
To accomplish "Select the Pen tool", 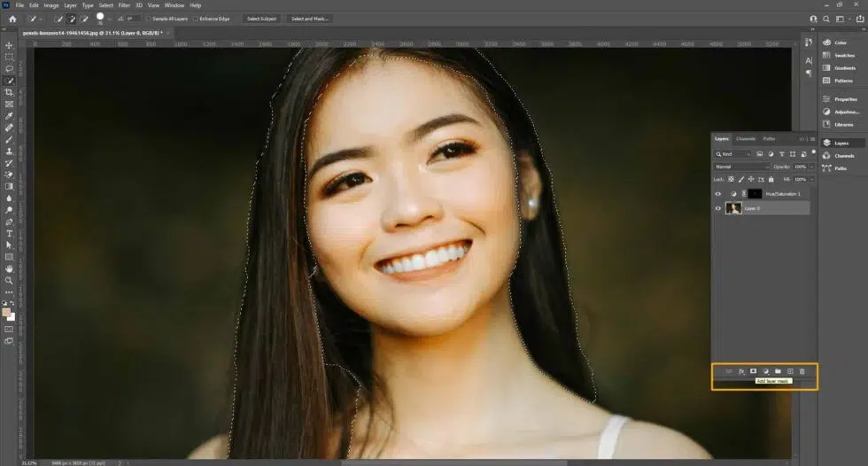I will [9, 222].
